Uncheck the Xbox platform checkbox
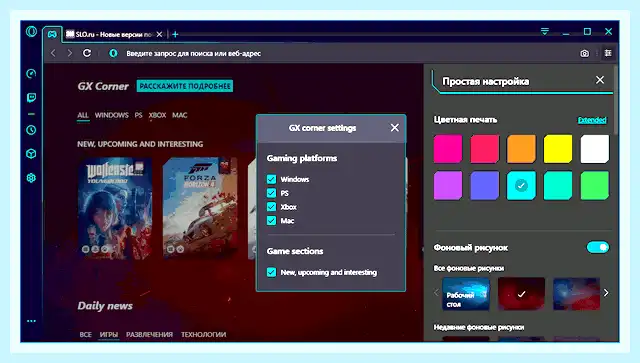640x363 pixels. 271,207
